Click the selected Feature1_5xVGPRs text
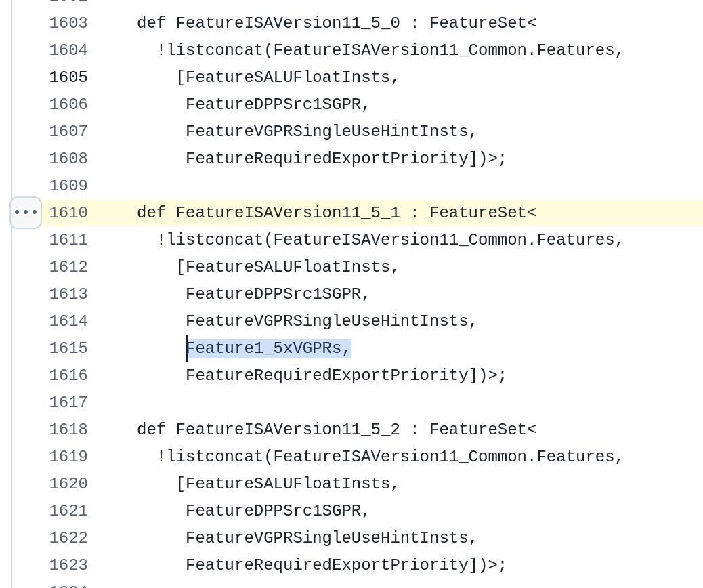 [x=268, y=348]
